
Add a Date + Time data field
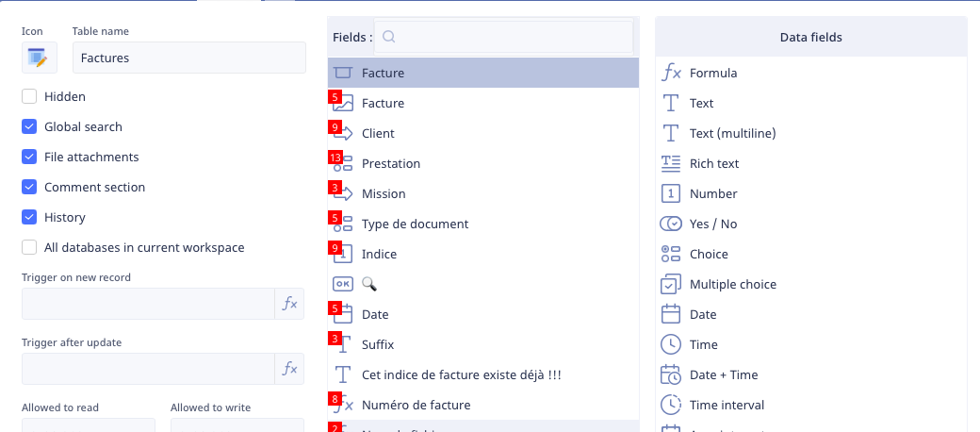click(723, 374)
